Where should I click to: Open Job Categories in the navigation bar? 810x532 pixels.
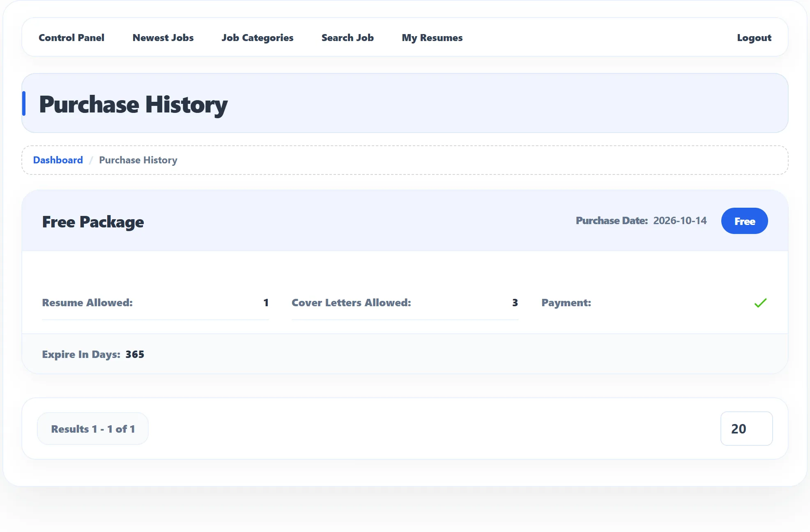(x=258, y=38)
